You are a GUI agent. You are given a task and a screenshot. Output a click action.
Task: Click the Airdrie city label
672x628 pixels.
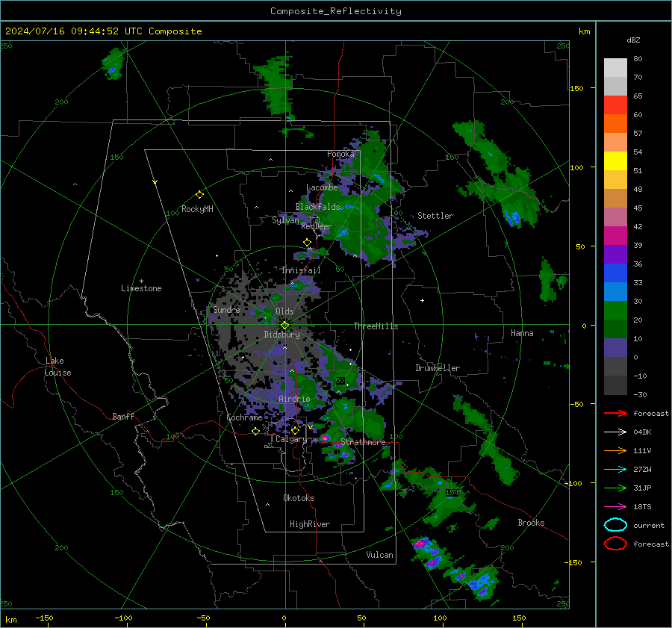[x=294, y=399]
